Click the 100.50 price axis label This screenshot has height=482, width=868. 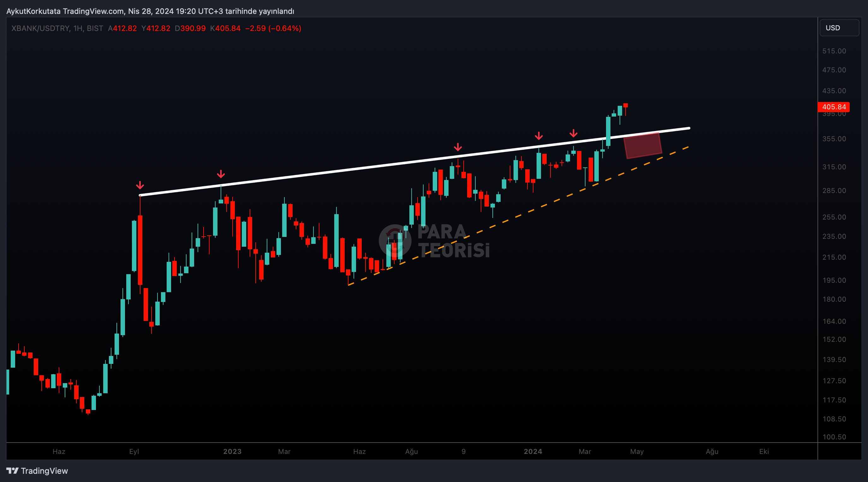(834, 437)
